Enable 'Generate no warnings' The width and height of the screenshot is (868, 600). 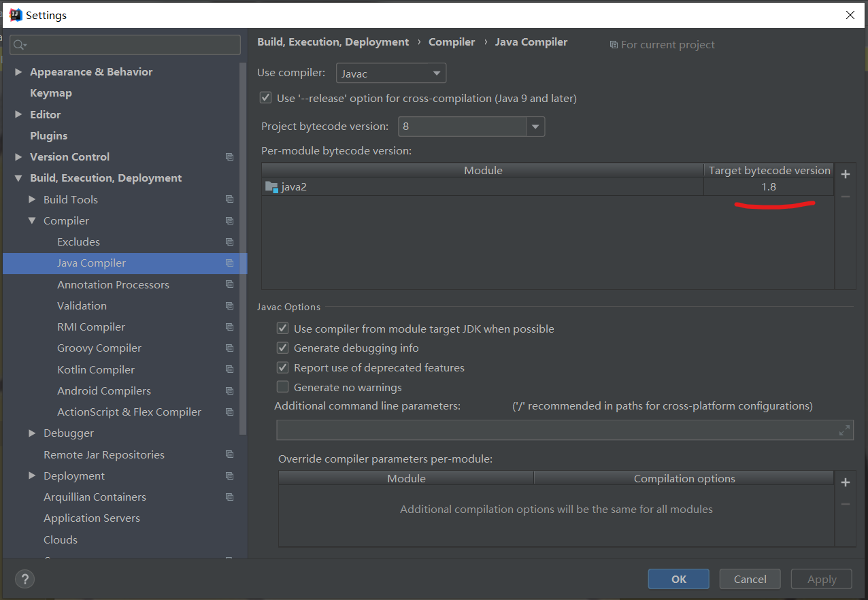(x=282, y=386)
